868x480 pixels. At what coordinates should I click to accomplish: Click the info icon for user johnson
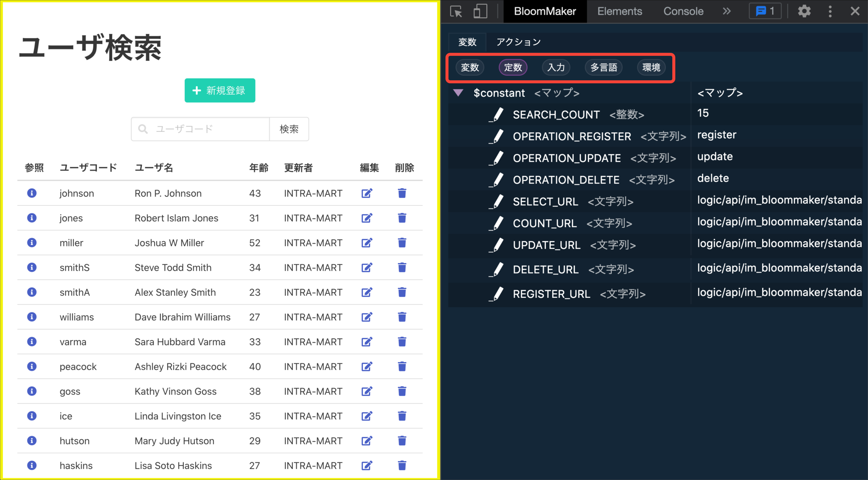coord(32,193)
